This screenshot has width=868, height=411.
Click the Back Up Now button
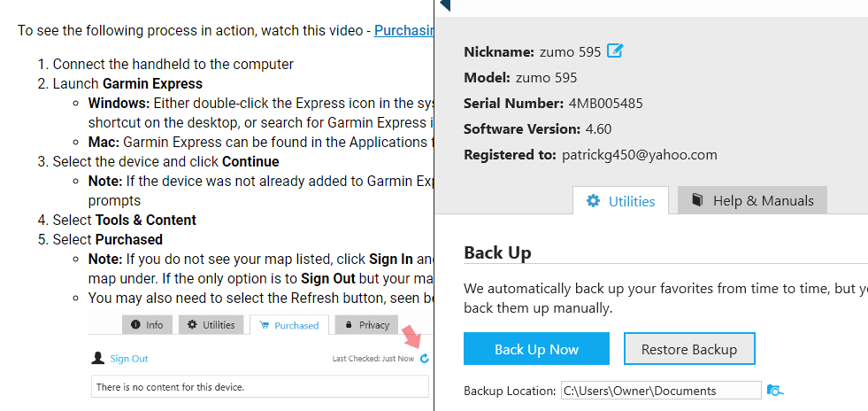(536, 349)
